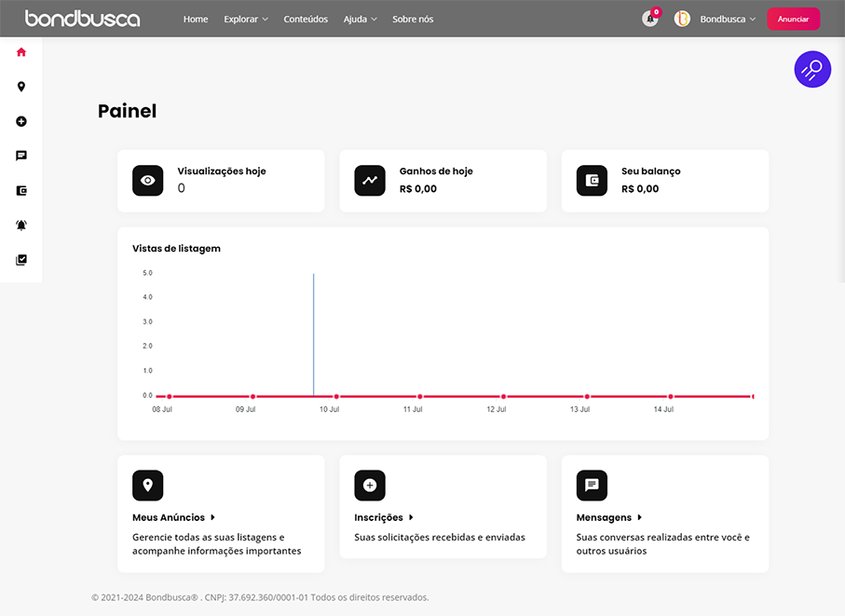
Task: Open the home icon in sidebar
Action: click(21, 52)
